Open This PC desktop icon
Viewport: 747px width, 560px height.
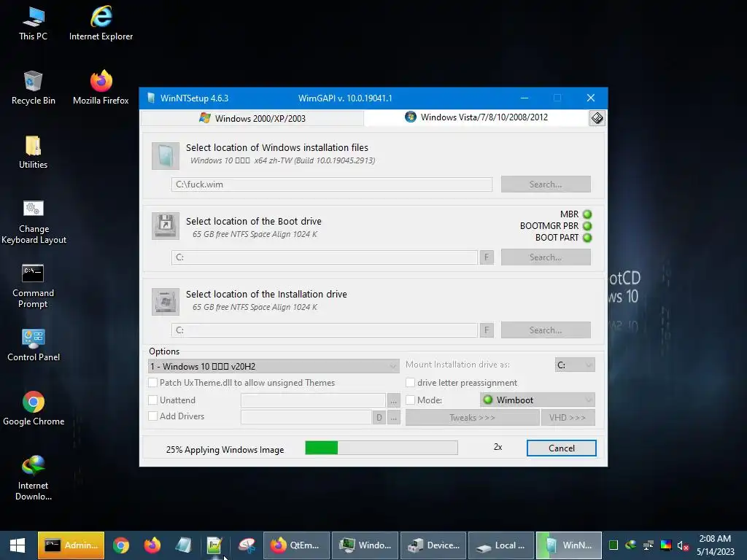34,24
